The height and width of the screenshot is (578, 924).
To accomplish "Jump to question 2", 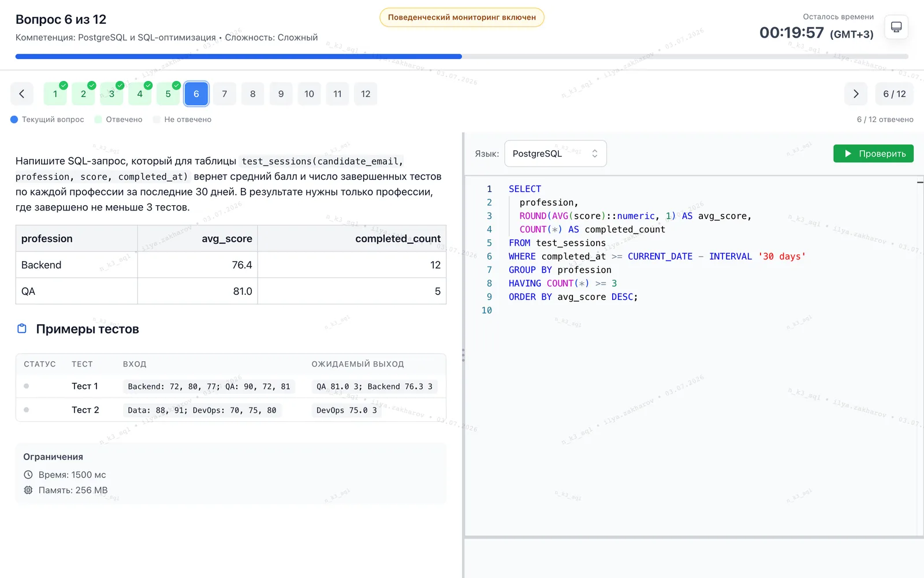I will coord(83,94).
